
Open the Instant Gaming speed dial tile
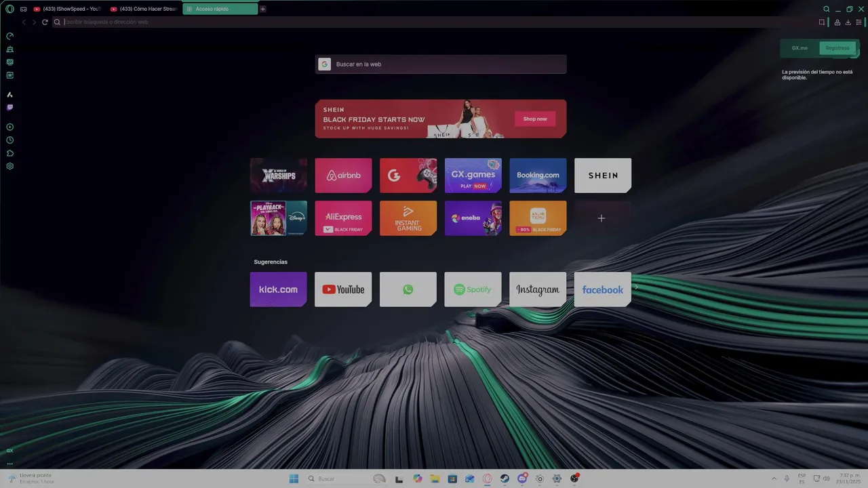pyautogui.click(x=408, y=218)
